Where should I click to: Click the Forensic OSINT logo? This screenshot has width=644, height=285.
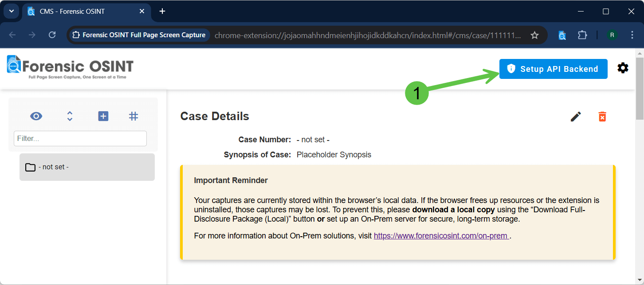[70, 67]
